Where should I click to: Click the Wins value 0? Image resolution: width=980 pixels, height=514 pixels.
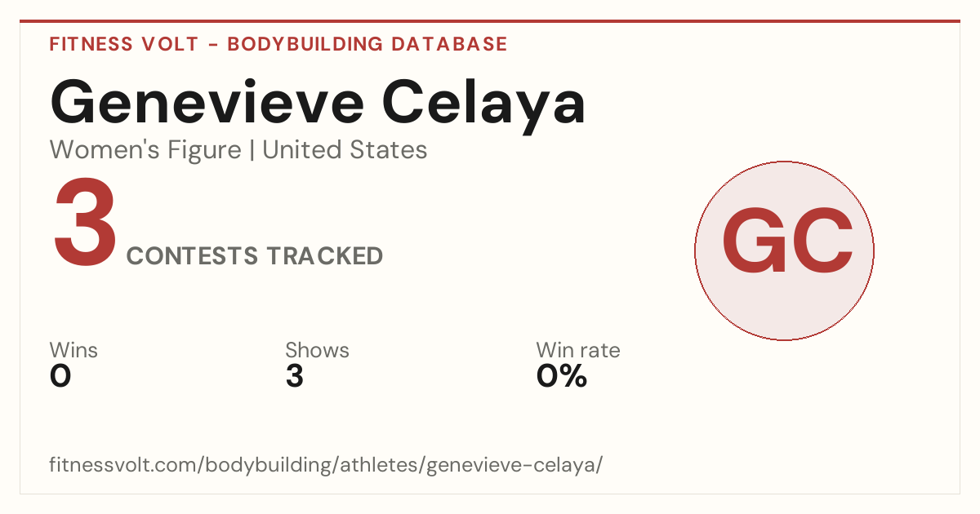coord(60,377)
